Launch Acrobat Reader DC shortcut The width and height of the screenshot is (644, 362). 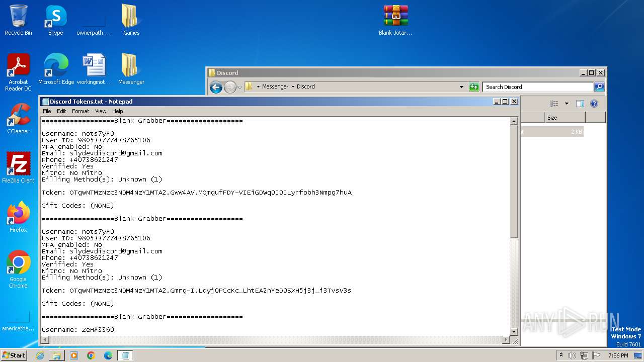point(18,72)
